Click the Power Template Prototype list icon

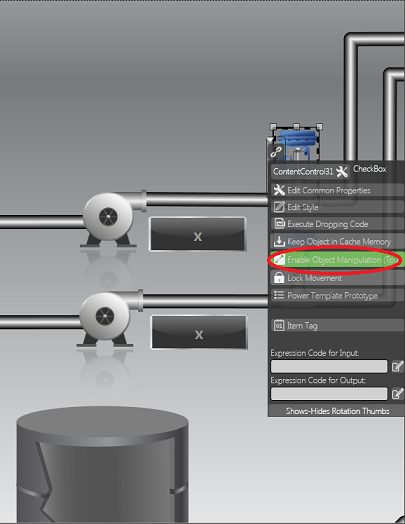[279, 295]
